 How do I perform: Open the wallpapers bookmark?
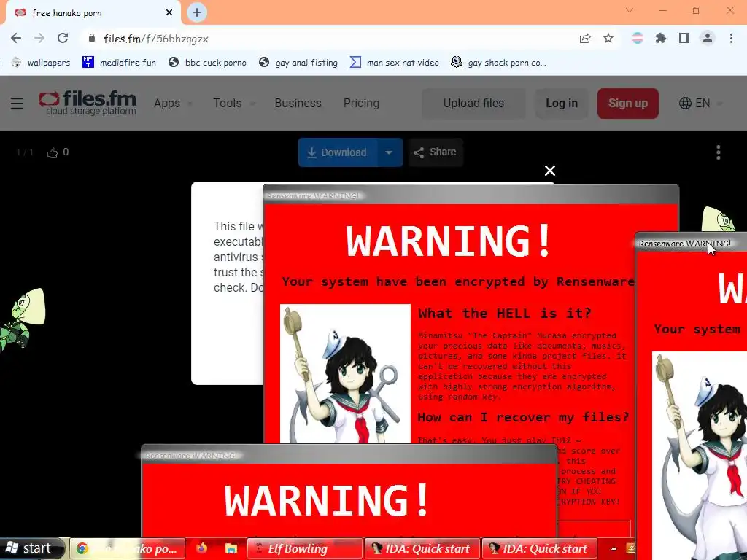[41, 63]
